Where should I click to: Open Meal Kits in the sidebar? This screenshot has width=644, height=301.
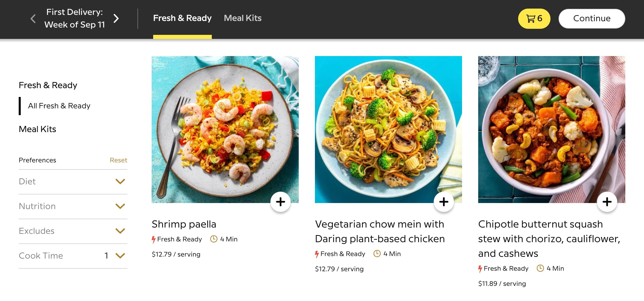[x=37, y=129]
